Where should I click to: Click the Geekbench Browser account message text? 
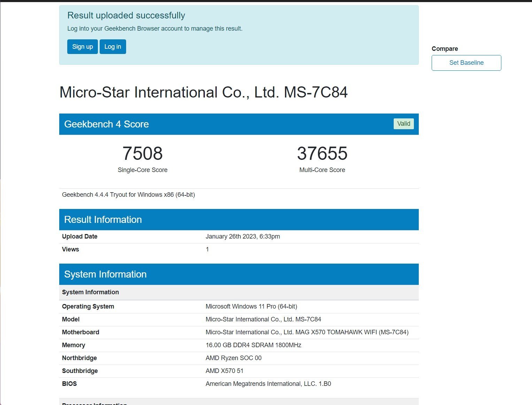coord(155,29)
